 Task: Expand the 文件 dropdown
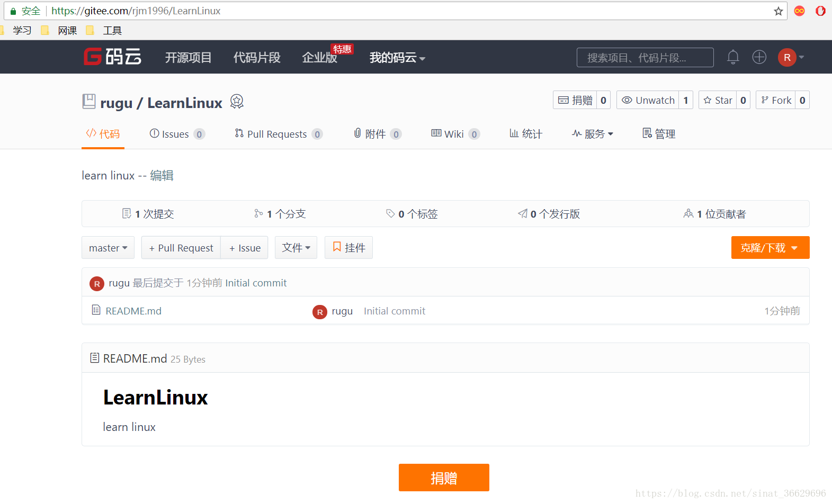pos(296,248)
